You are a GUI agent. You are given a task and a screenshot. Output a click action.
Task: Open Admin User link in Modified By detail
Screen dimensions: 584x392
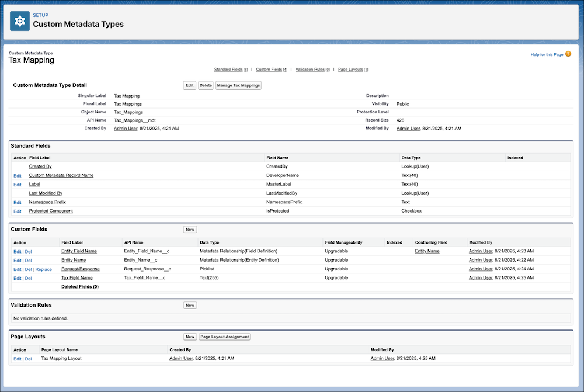(408, 128)
